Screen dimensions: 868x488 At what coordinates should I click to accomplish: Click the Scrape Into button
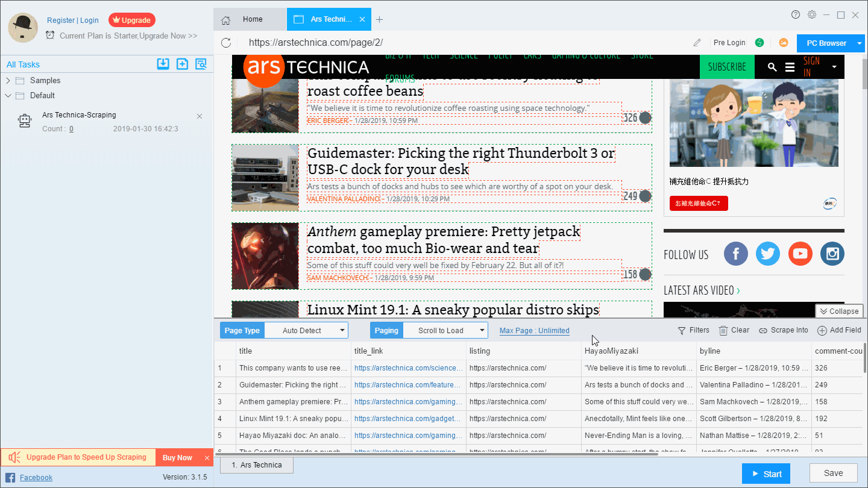click(x=784, y=330)
